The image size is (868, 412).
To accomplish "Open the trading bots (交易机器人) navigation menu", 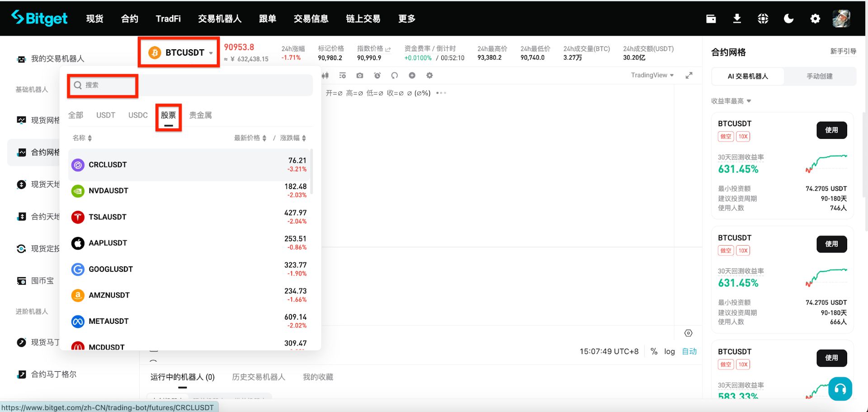I will click(x=220, y=19).
